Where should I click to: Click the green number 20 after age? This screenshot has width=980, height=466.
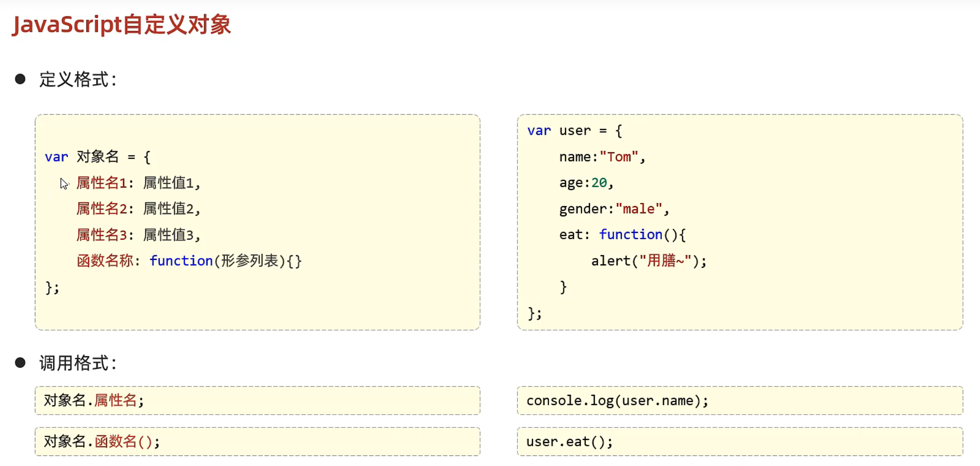click(x=599, y=183)
